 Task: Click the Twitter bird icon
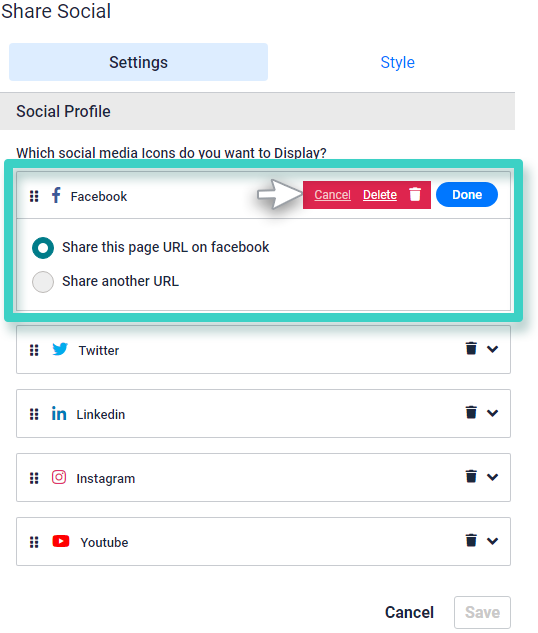[60, 349]
